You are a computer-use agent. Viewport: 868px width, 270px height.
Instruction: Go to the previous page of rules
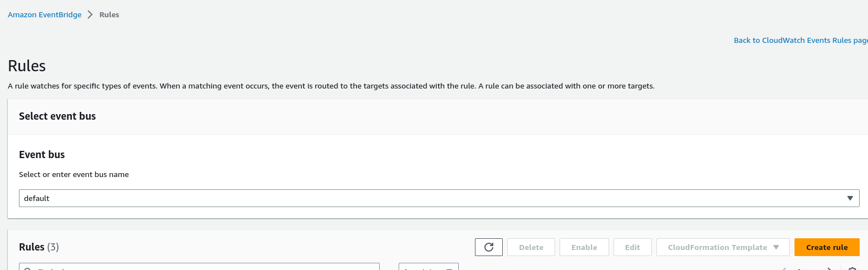pyautogui.click(x=785, y=268)
